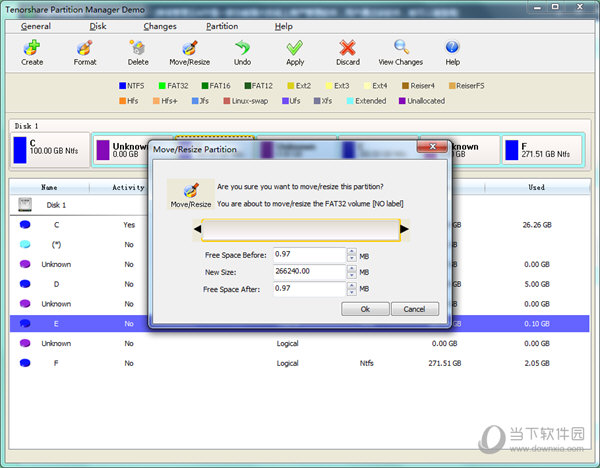The image size is (600, 468).
Task: Open the Changes menu
Action: point(160,26)
